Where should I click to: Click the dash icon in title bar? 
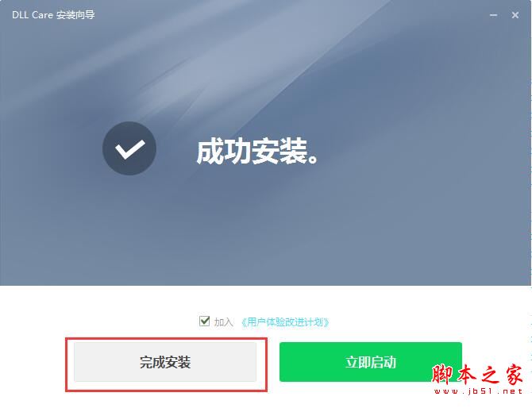[x=493, y=15]
